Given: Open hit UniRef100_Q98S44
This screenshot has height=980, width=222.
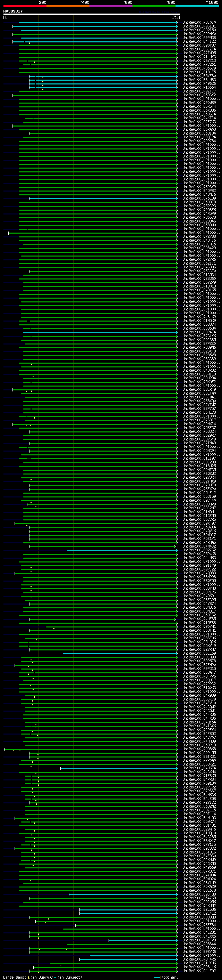Looking at the screenshot, I should (x=199, y=944).
